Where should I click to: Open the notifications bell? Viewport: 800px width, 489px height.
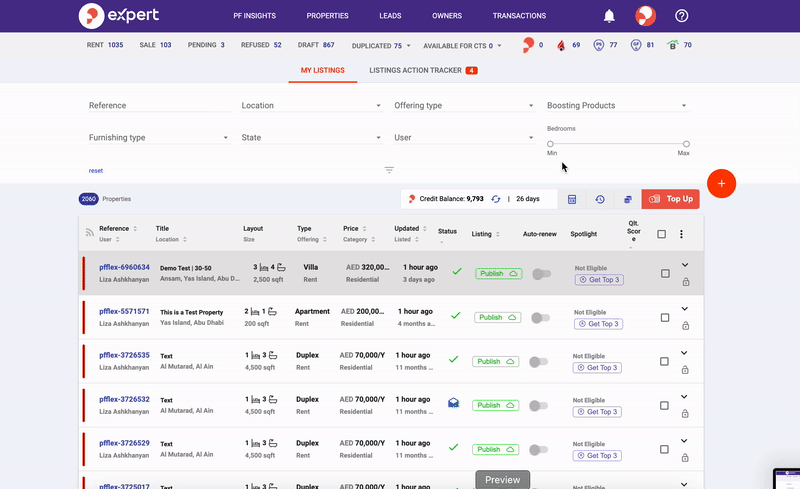[x=609, y=16]
